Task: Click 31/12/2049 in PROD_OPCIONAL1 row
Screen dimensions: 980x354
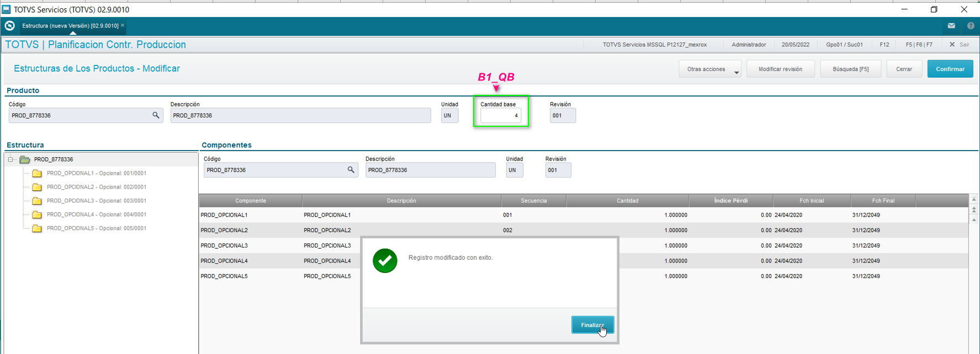Action: (x=866, y=215)
